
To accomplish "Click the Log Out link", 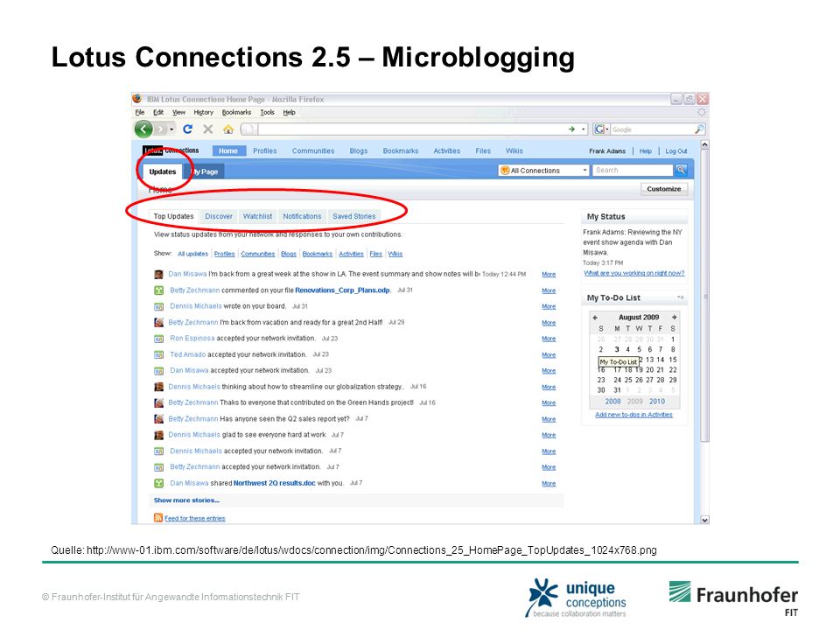I will pyautogui.click(x=676, y=151).
